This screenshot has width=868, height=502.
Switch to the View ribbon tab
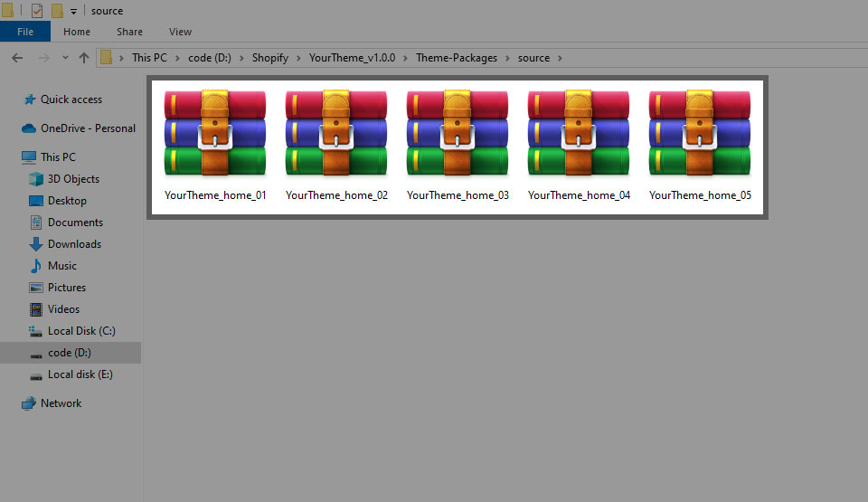pyautogui.click(x=180, y=32)
